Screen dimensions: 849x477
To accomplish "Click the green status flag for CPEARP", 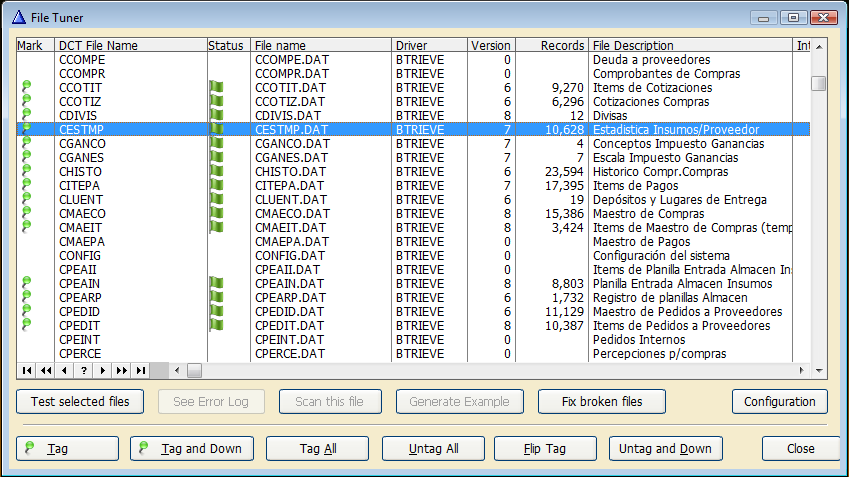I will (217, 297).
